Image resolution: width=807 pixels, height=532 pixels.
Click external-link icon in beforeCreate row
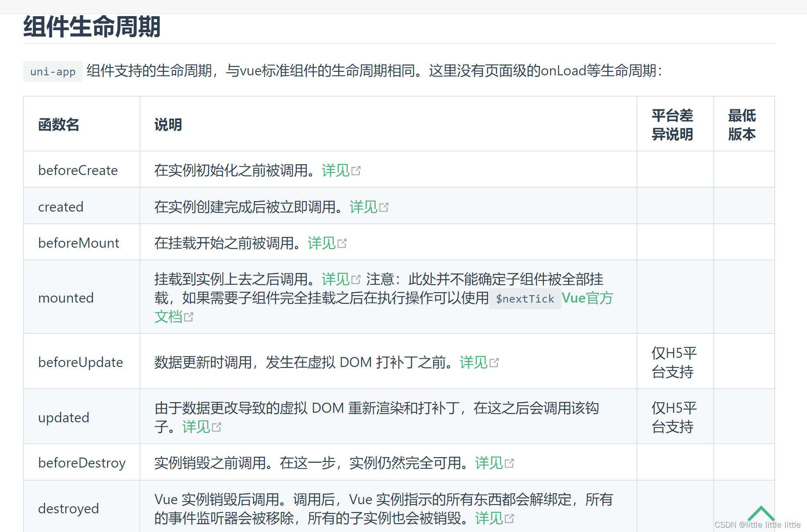tap(356, 171)
